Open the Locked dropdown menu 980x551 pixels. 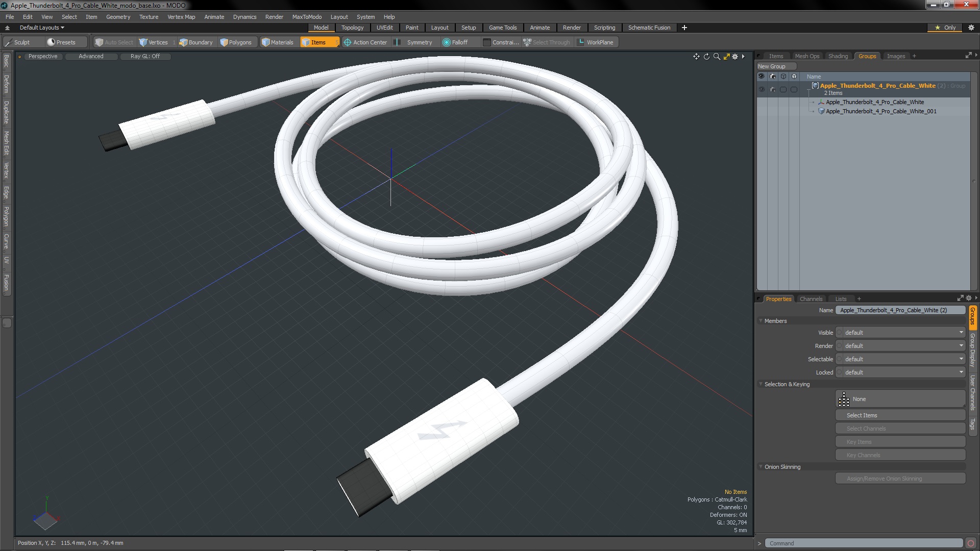(x=902, y=372)
